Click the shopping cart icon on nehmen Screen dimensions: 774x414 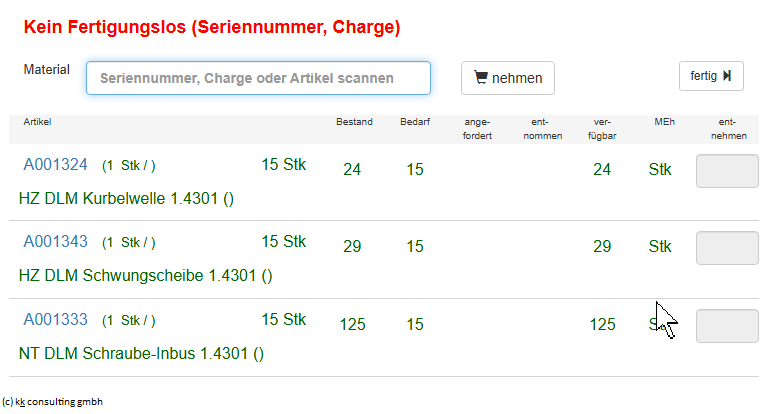pos(481,77)
